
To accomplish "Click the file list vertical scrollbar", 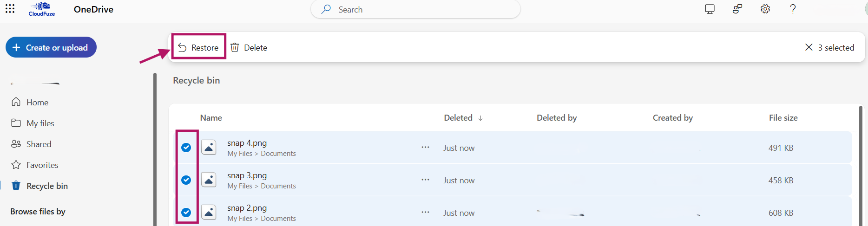I will point(860,165).
